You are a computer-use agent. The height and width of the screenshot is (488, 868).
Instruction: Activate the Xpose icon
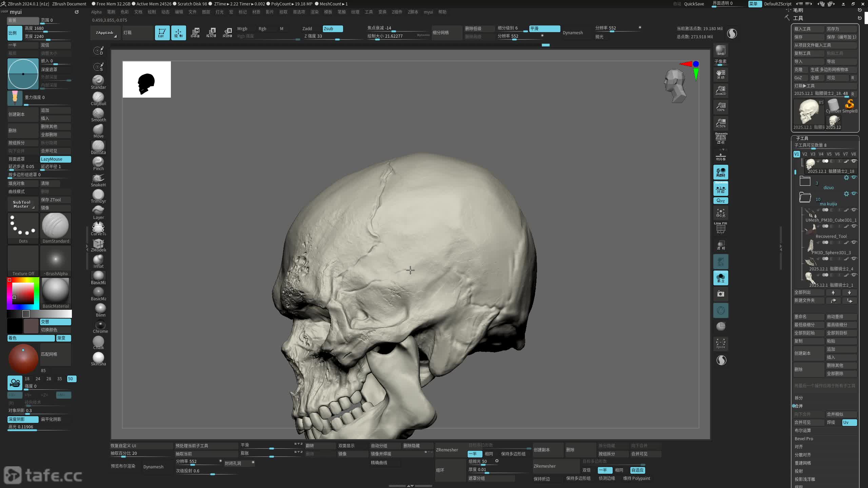[721, 343]
